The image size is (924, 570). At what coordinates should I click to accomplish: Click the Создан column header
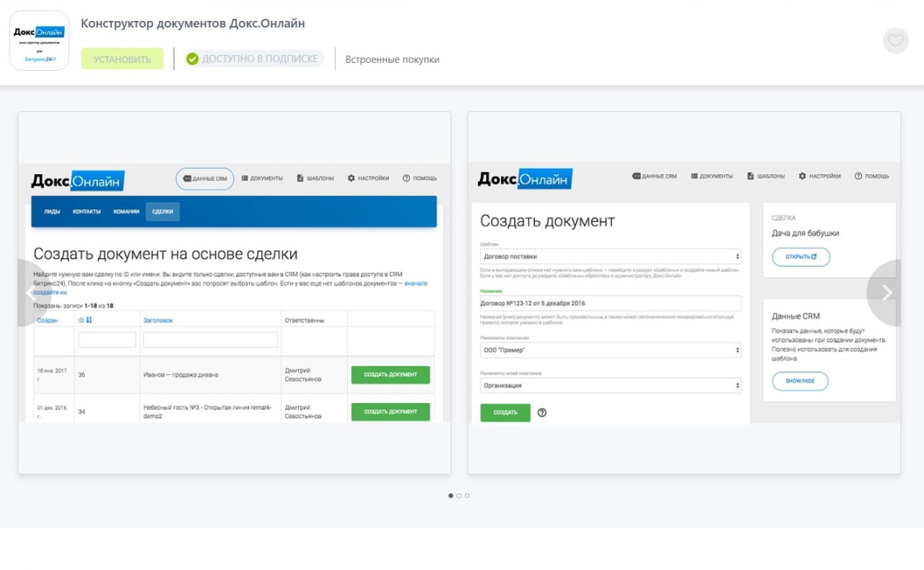48,320
